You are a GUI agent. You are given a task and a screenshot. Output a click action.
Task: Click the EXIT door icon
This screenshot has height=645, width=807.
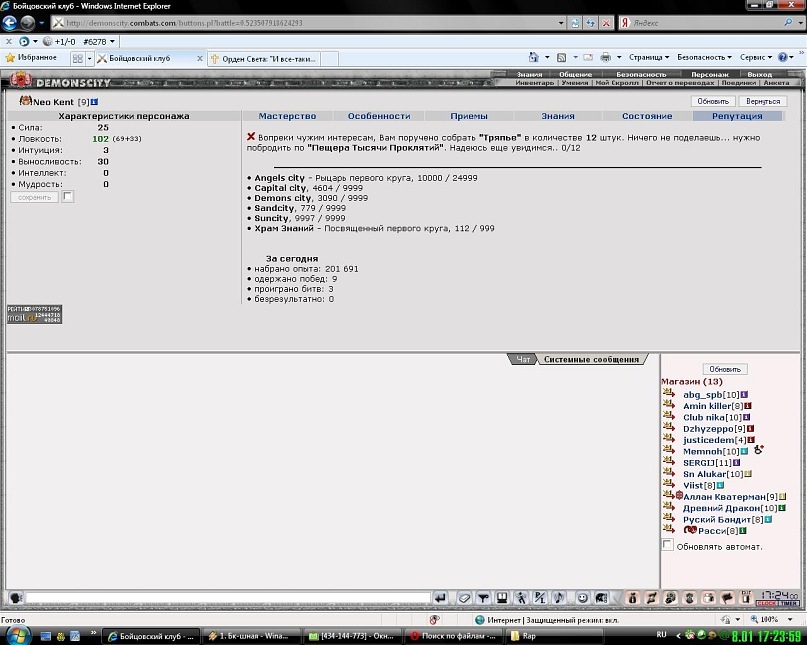click(745, 597)
